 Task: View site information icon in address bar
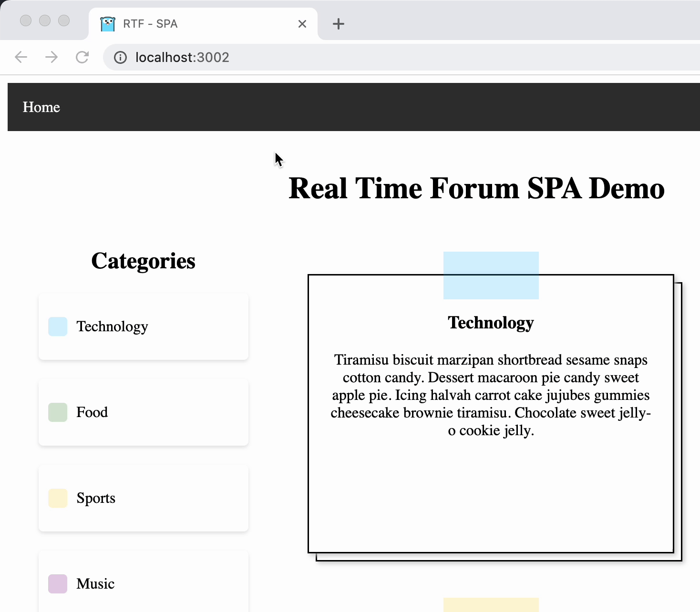pyautogui.click(x=120, y=58)
